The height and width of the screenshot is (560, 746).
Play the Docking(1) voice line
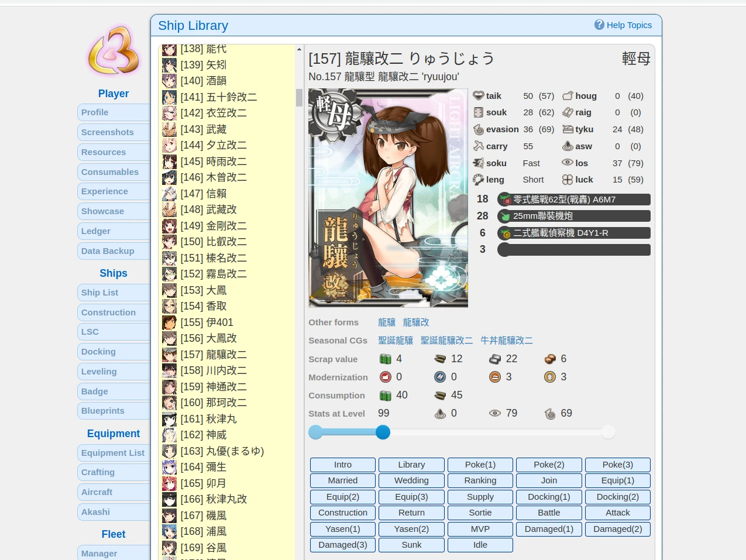pyautogui.click(x=549, y=497)
